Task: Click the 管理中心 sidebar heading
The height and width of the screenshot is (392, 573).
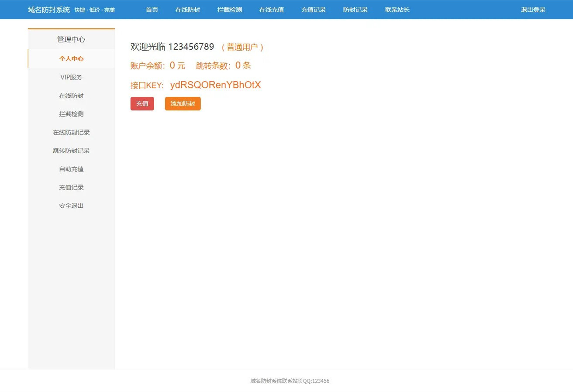Action: pyautogui.click(x=71, y=39)
